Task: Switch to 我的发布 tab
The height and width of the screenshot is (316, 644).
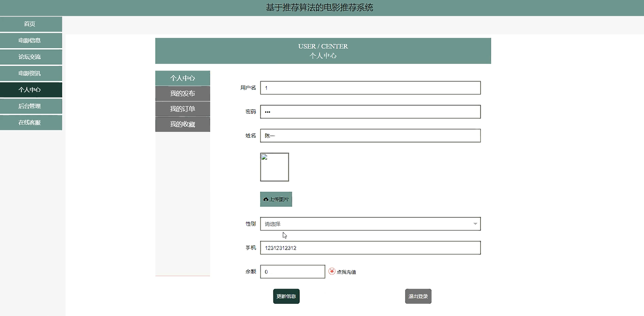Action: pos(183,93)
